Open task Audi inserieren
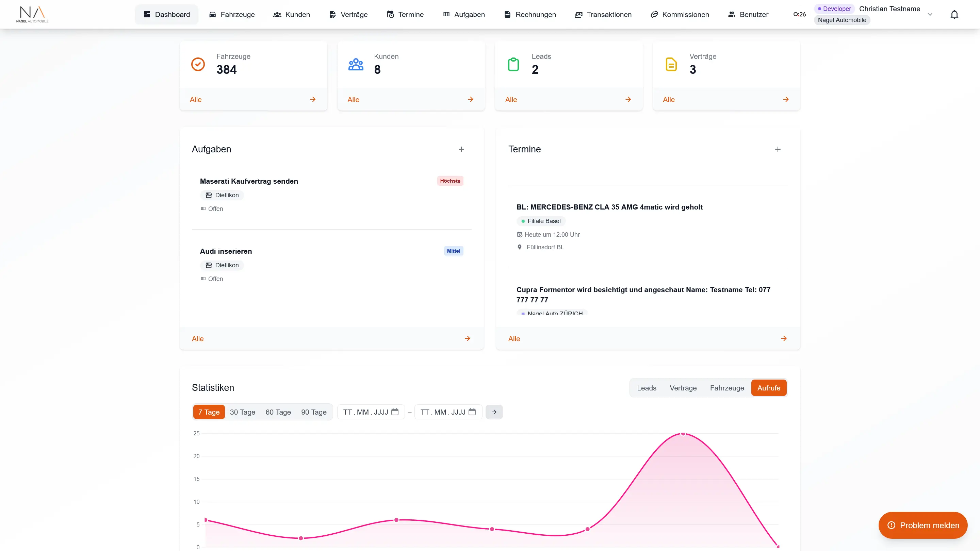980x551 pixels. tap(226, 251)
